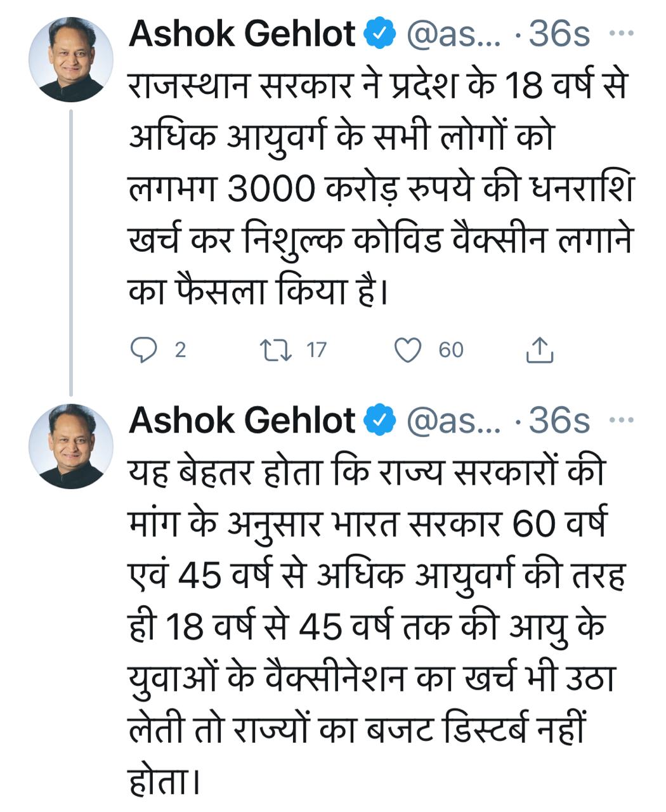Image resolution: width=666 pixels, height=812 pixels.
Task: Retweet the first tweet via retweet icon
Action: point(276,350)
